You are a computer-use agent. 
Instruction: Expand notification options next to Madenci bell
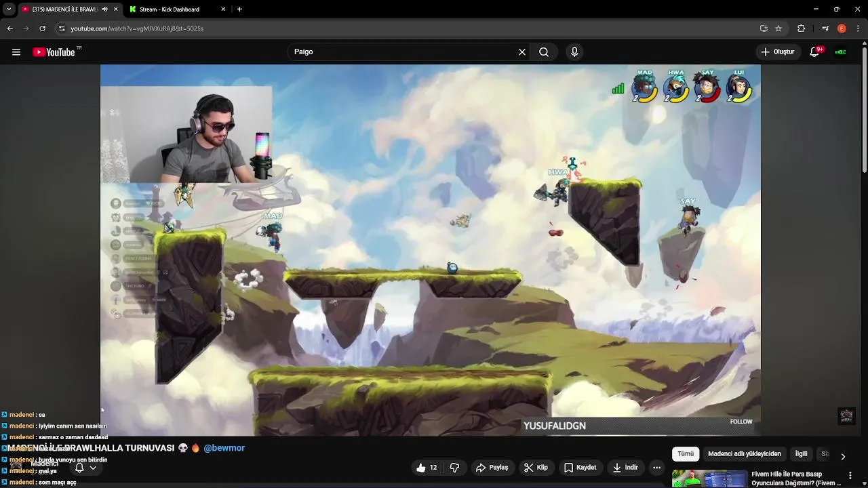(x=93, y=468)
